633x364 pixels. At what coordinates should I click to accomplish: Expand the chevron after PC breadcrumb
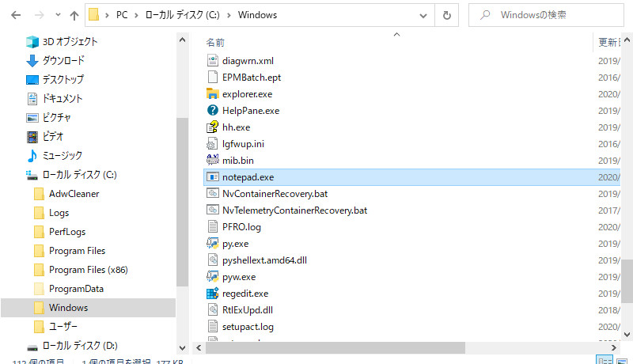(x=136, y=15)
